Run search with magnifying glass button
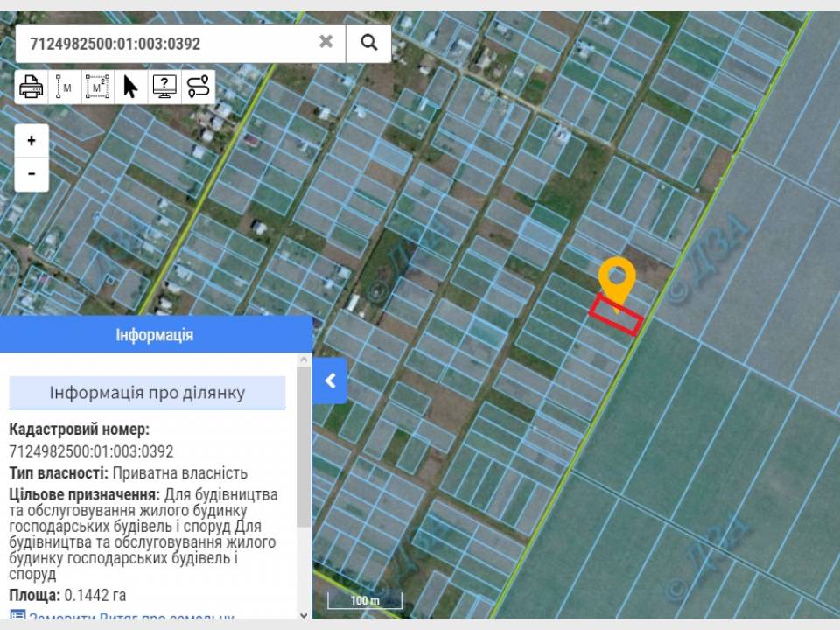This screenshot has width=840, height=630. (368, 43)
